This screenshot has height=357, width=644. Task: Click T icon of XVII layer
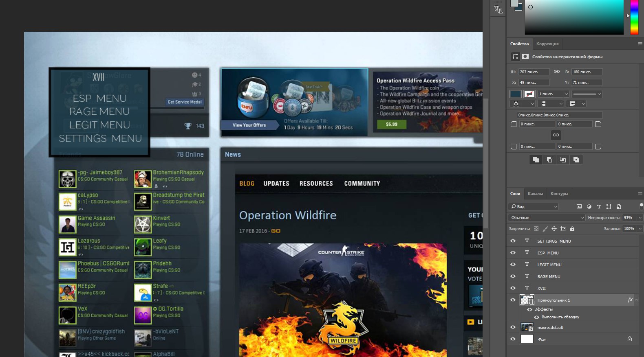point(527,288)
